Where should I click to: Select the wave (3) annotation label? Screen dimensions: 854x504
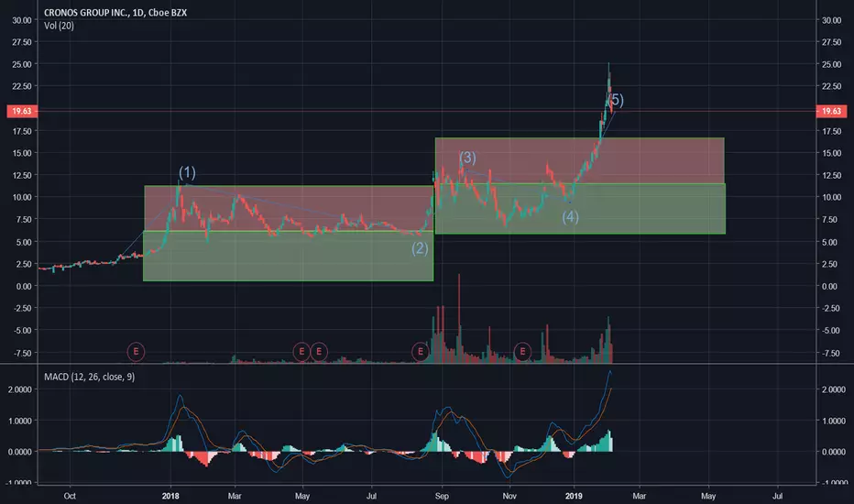(467, 158)
